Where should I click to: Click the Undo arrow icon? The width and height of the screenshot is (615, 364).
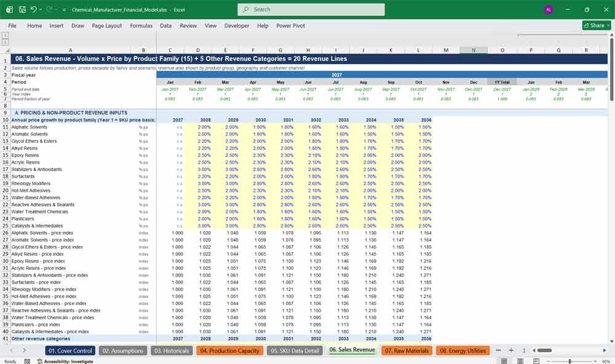[34, 9]
